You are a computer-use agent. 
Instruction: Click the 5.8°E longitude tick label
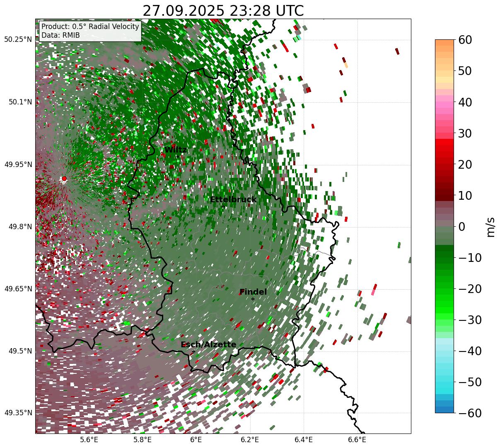point(143,440)
